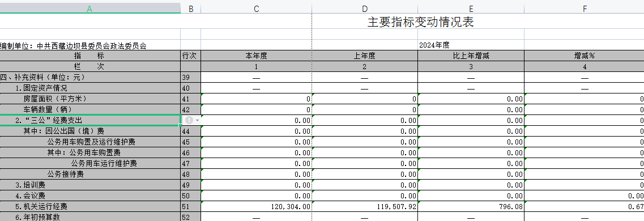Viewport: 644px width, 221px height.
Task: Select the 3.培训费 cell
Action: tap(90, 185)
